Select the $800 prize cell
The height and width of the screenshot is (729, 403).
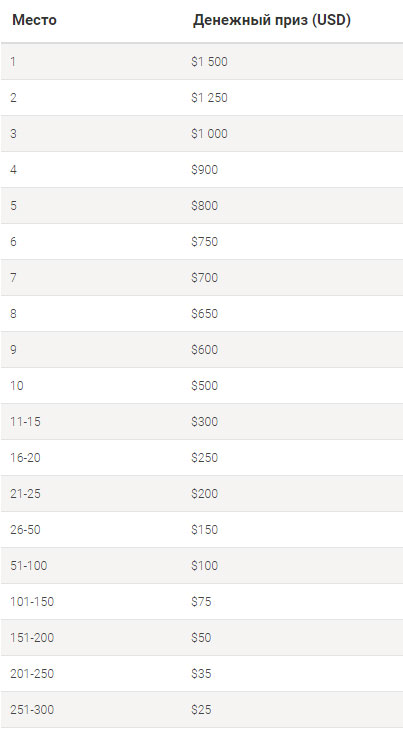205,206
